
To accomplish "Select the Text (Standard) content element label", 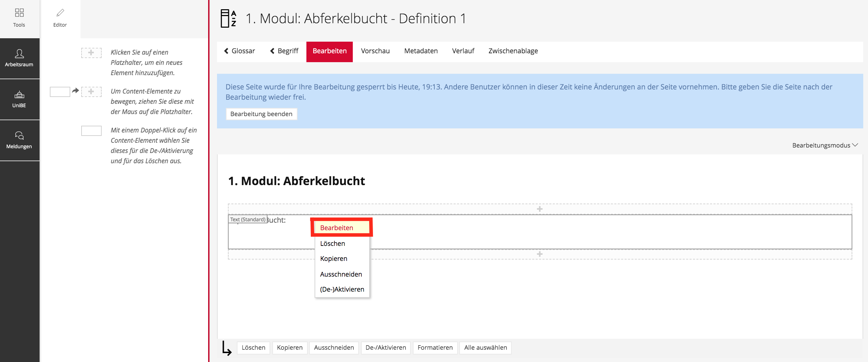I will click(248, 220).
